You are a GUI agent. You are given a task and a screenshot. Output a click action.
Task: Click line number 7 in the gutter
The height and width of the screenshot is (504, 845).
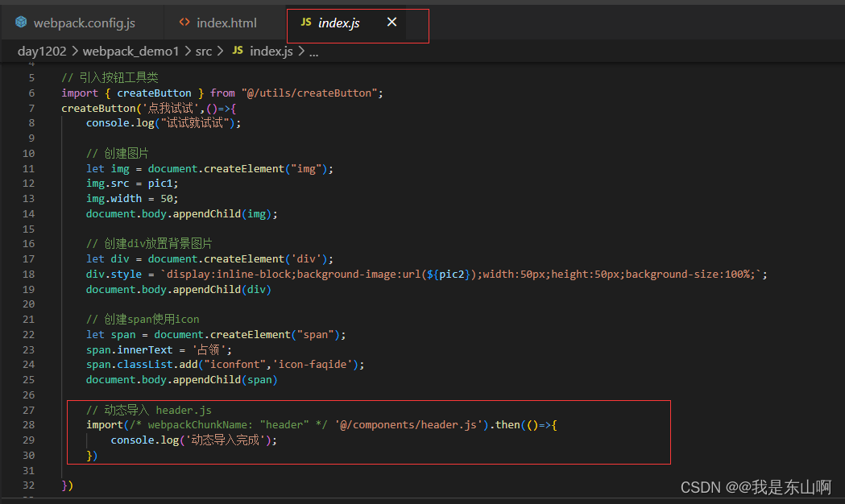pos(31,108)
